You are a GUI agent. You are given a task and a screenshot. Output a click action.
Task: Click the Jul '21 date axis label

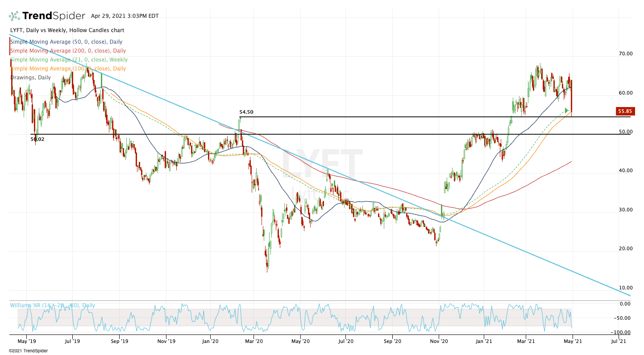619,342
